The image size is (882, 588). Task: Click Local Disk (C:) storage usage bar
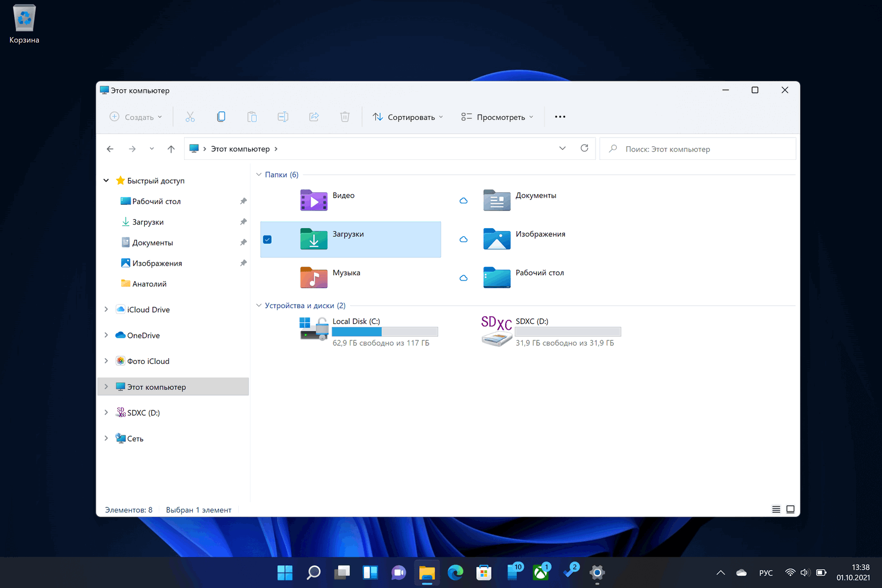(385, 332)
